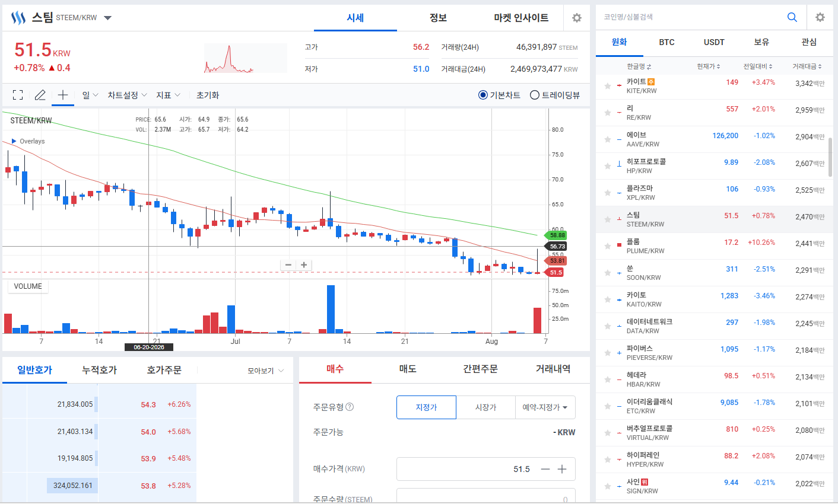The height and width of the screenshot is (504, 838).
Task: Star 사인 SIGN/KRW as favorite
Action: click(608, 486)
